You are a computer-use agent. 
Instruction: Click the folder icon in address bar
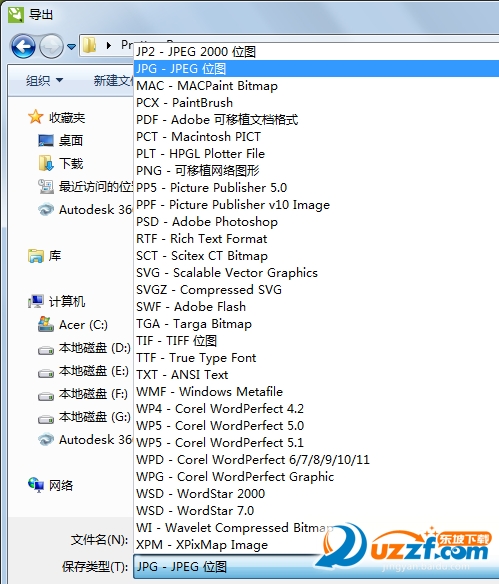tap(89, 45)
